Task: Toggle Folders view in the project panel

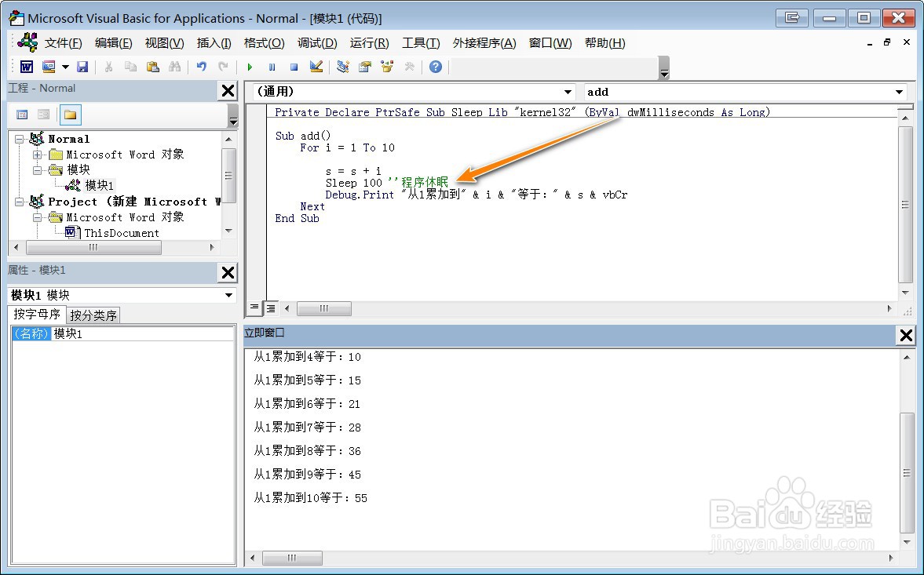Action: (x=70, y=115)
